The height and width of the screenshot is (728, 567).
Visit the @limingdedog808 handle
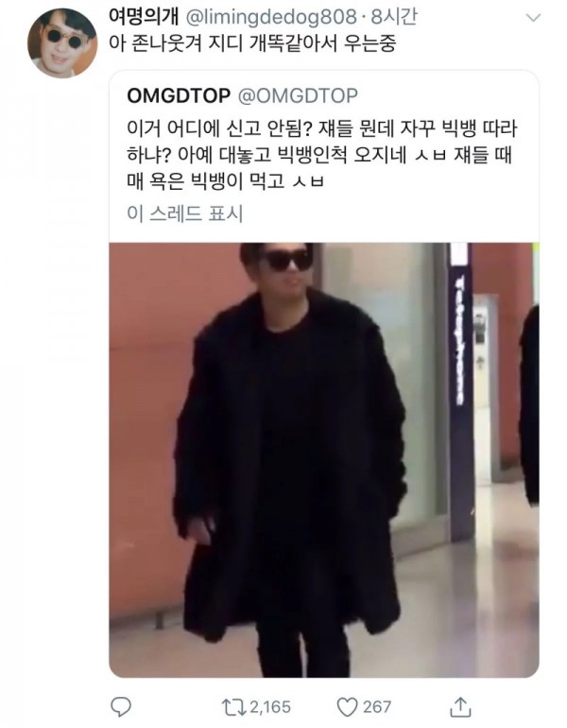pyautogui.click(x=272, y=17)
